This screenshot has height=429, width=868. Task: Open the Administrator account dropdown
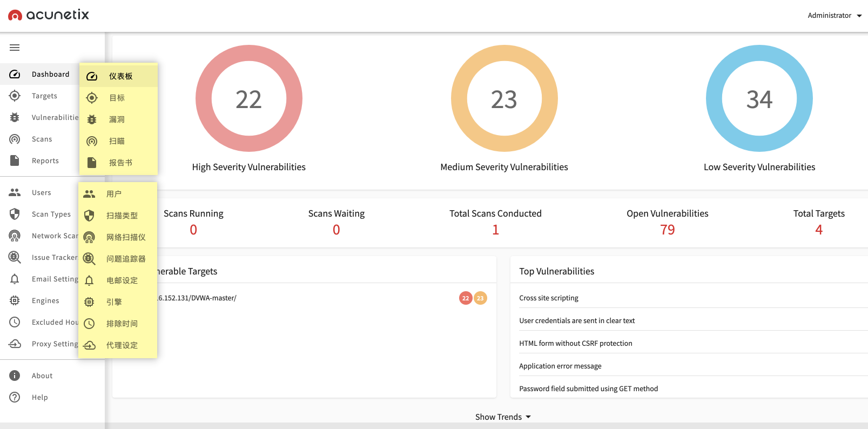point(834,15)
